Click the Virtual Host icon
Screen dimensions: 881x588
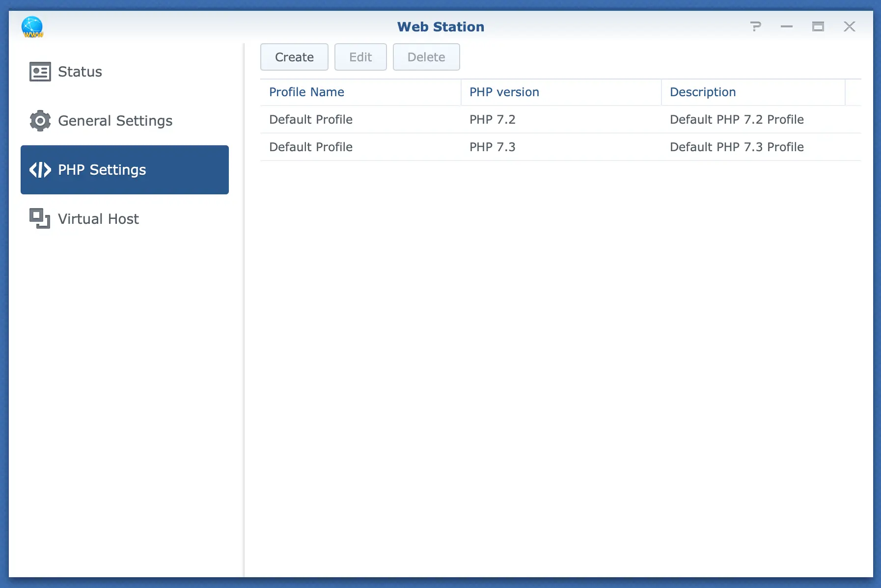[40, 218]
